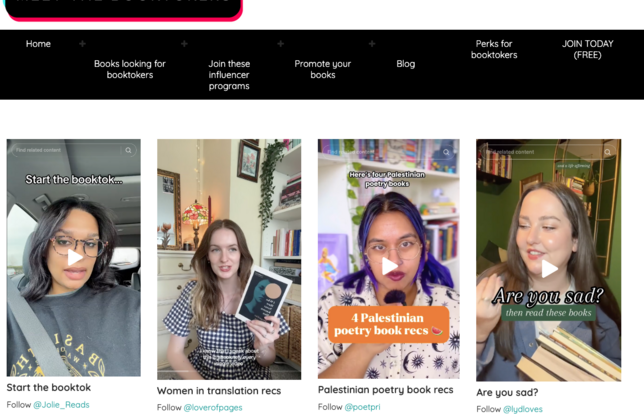This screenshot has height=414, width=644.
Task: Expand plus icon right of Home
Action: point(82,44)
